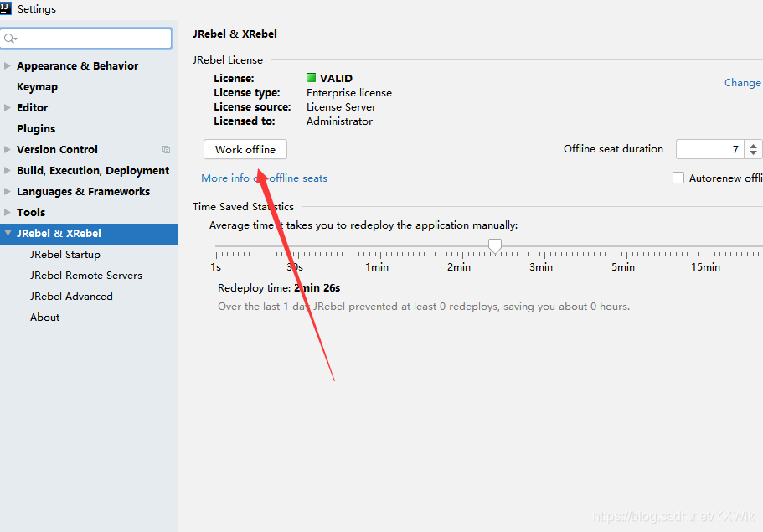Click the search magnifier icon in settings
The height and width of the screenshot is (532, 763).
click(9, 39)
